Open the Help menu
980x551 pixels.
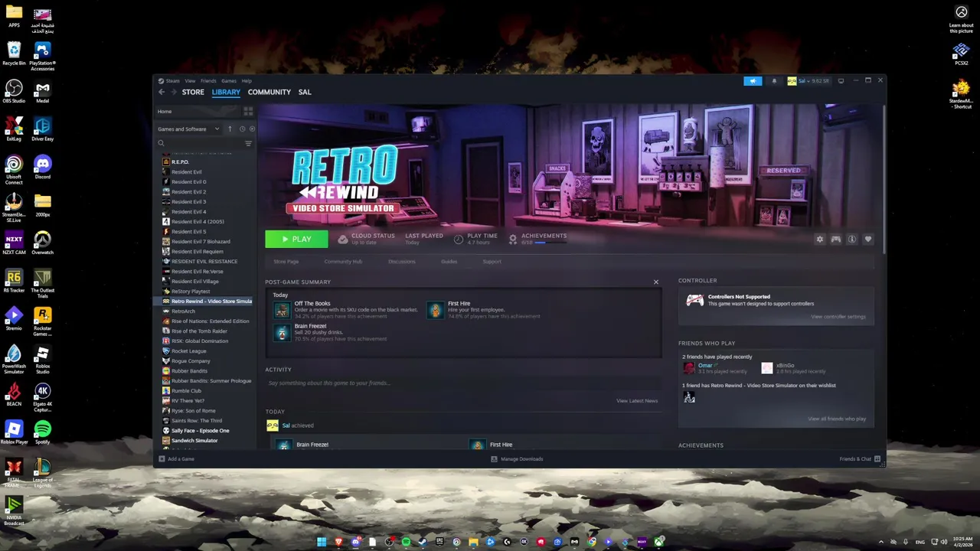247,81
